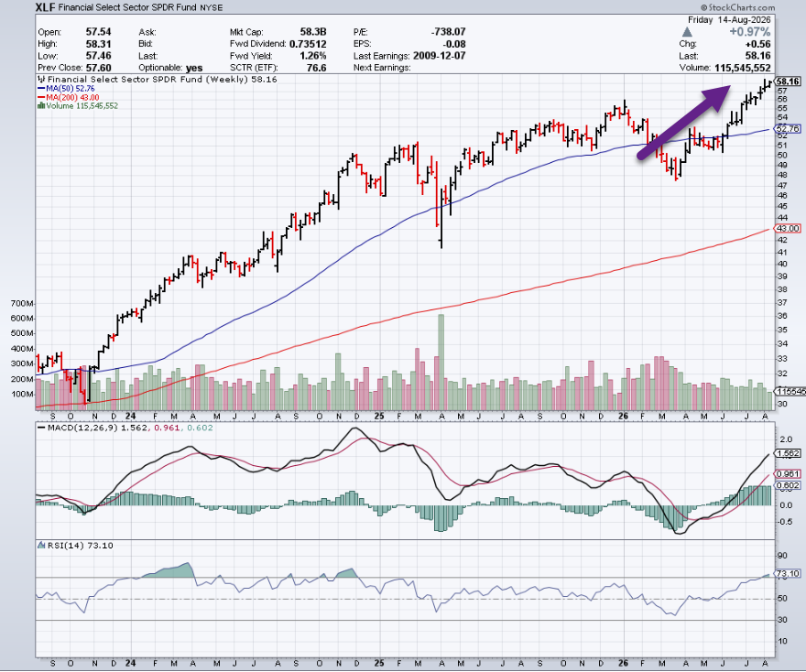Select the Fwd Dividend value 0.73512
Image resolution: width=806 pixels, height=672 pixels.
coord(308,44)
